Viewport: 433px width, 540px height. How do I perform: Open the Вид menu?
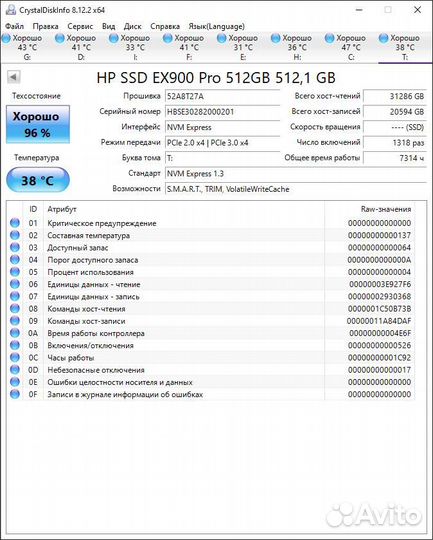109,26
